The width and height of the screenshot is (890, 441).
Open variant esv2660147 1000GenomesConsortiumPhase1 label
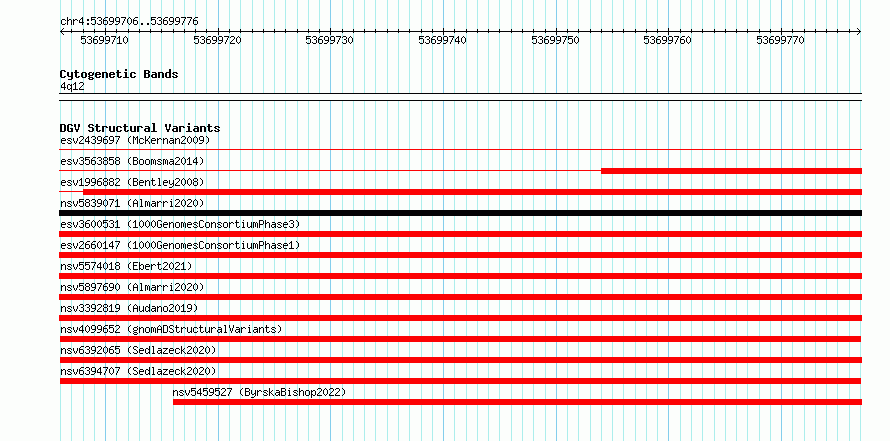click(180, 245)
